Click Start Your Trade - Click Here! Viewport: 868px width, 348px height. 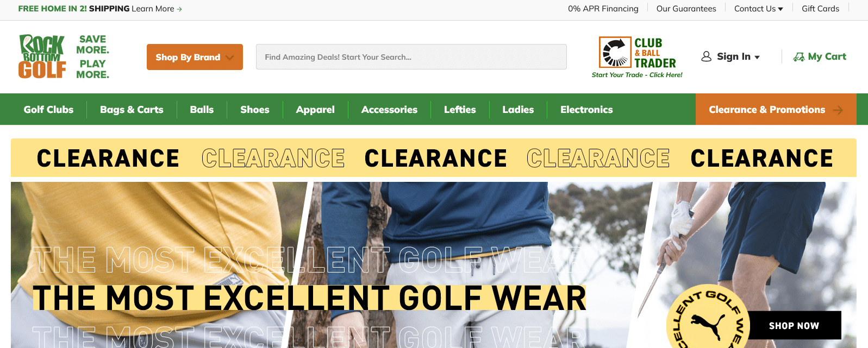[637, 75]
